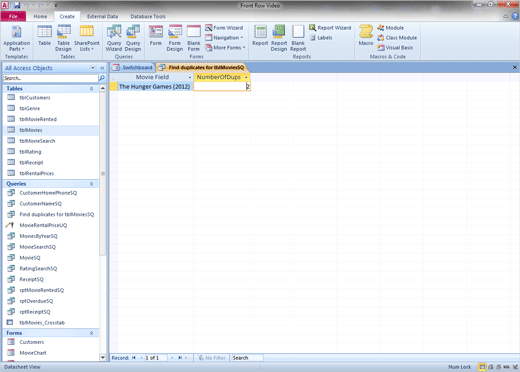Select the Hunger Games row selector
Viewport: 520px width, 372px height.
click(x=114, y=87)
